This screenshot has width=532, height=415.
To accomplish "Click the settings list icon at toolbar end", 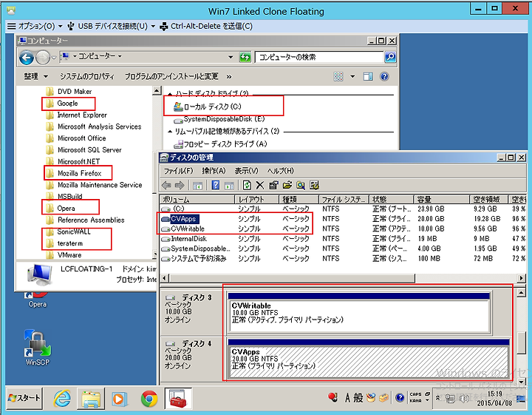I will tap(314, 185).
